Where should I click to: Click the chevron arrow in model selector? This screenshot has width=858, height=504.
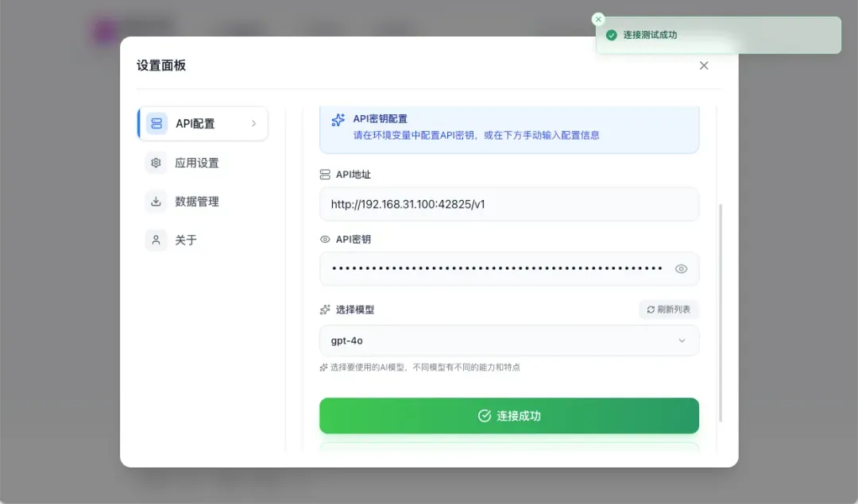tap(682, 340)
